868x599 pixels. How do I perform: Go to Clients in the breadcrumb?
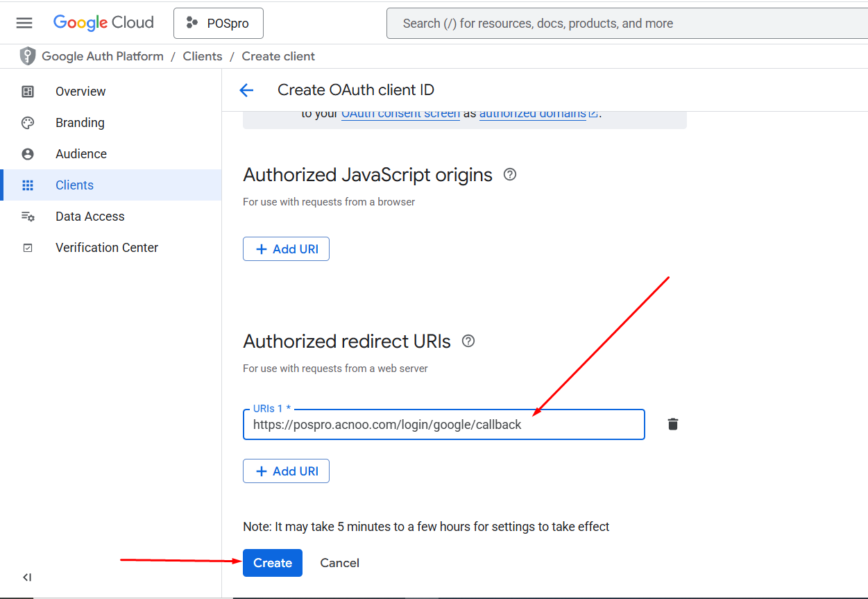(x=203, y=56)
